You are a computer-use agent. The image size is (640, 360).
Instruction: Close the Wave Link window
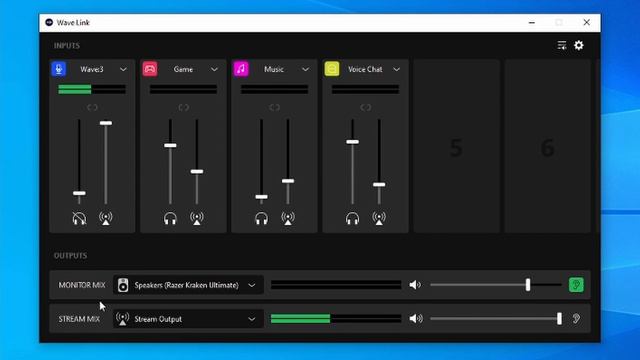pyautogui.click(x=587, y=22)
